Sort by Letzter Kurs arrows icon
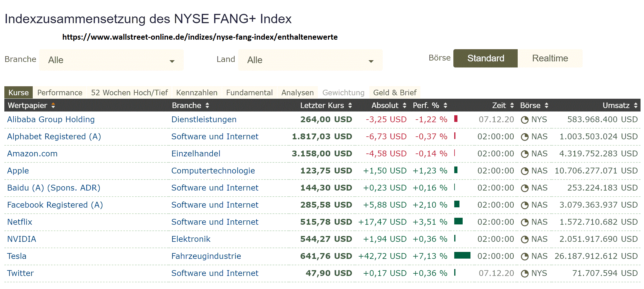Screen dimensions: 644x289 pyautogui.click(x=350, y=106)
